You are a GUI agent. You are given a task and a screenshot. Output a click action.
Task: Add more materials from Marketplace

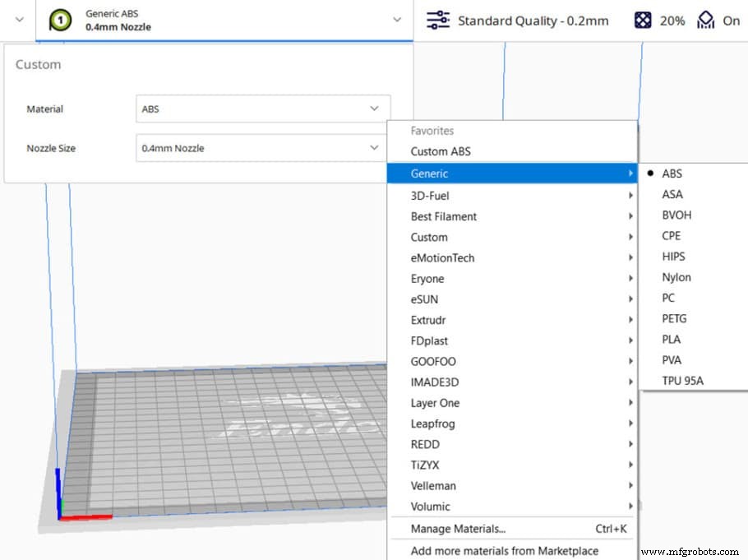[505, 550]
